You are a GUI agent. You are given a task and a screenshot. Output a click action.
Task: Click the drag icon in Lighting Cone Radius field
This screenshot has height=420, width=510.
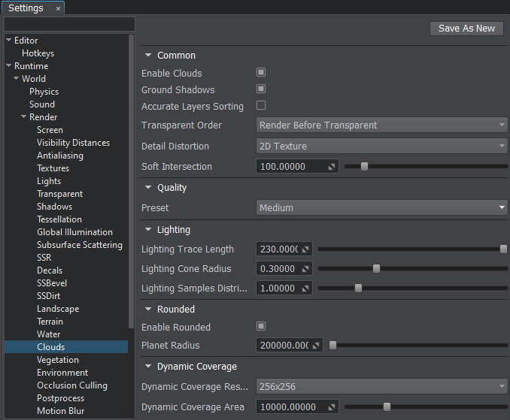click(305, 269)
